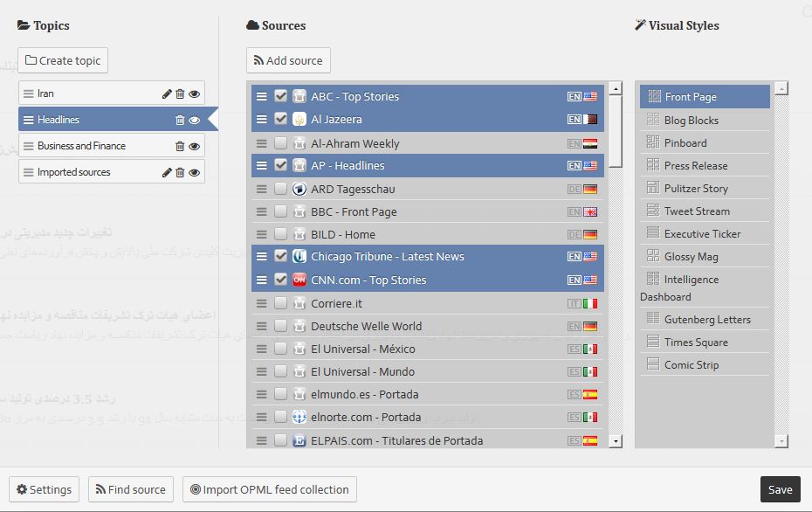
Task: Click the CNN.com red logo icon
Action: click(299, 280)
